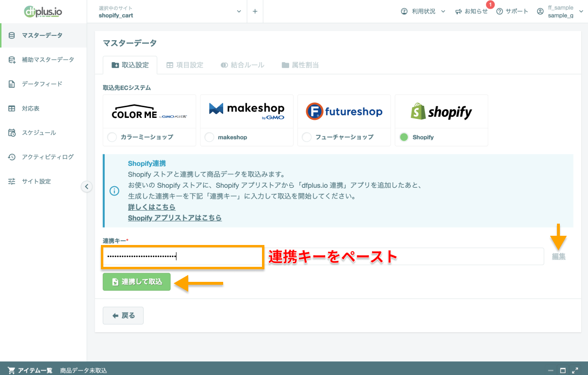The height and width of the screenshot is (375, 588).
Task: Open アクティビティログ in the sidebar
Action: 44,157
